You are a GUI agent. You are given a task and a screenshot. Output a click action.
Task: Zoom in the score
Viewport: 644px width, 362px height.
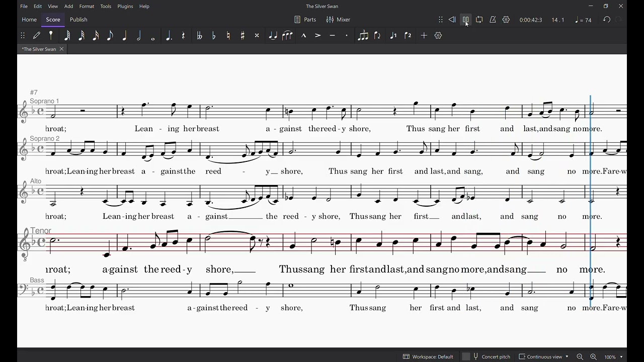pos(593,357)
